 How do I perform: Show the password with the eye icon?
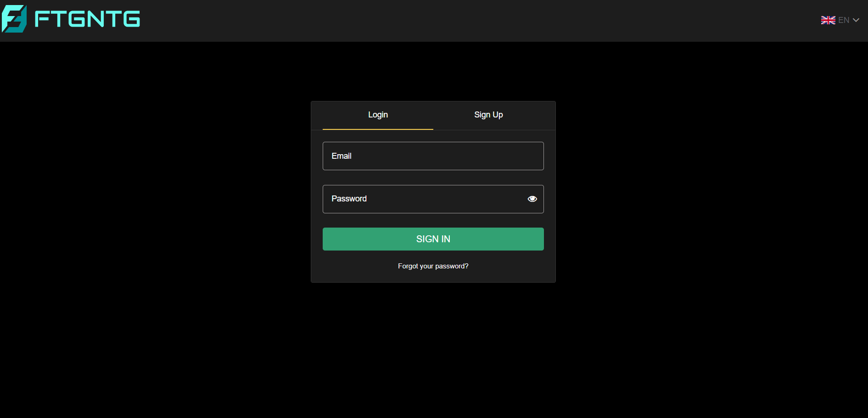(x=532, y=199)
